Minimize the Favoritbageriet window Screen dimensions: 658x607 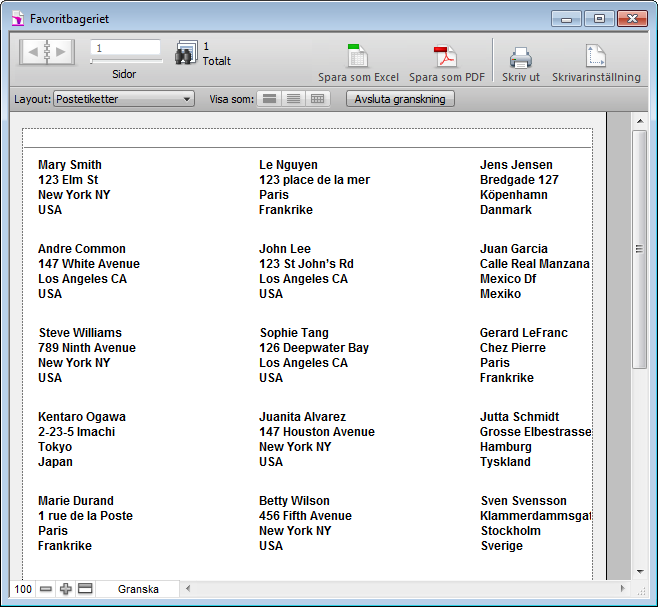567,19
